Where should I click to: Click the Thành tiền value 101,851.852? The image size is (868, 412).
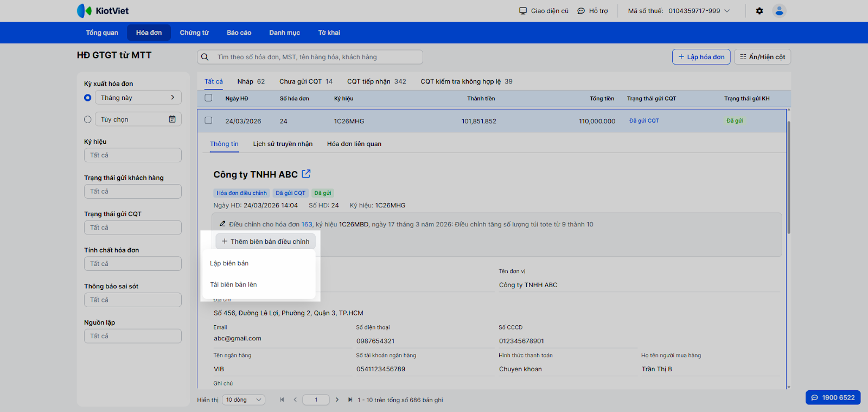click(479, 121)
